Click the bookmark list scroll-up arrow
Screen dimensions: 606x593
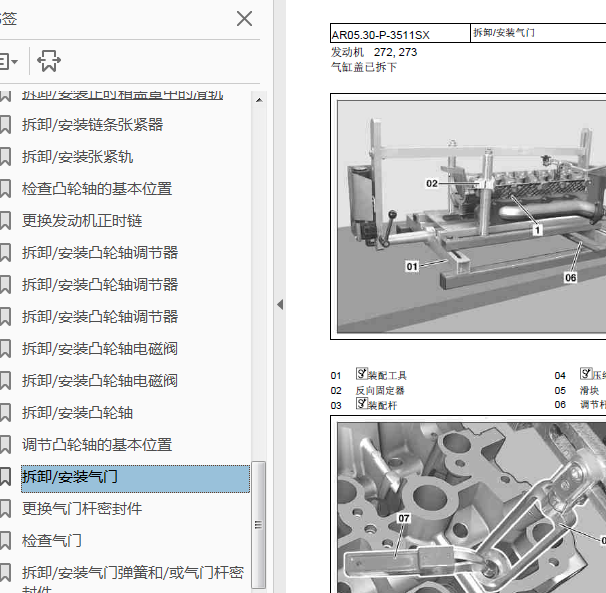click(259, 101)
